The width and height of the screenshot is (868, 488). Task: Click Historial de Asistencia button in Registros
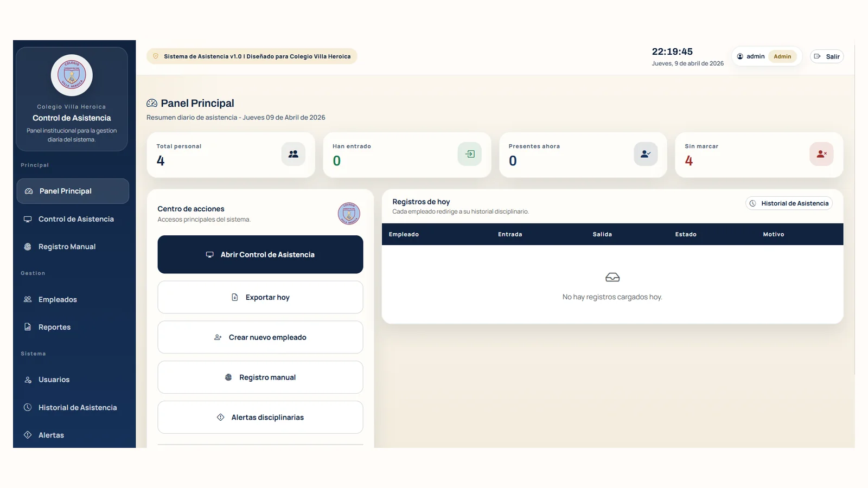(x=789, y=203)
